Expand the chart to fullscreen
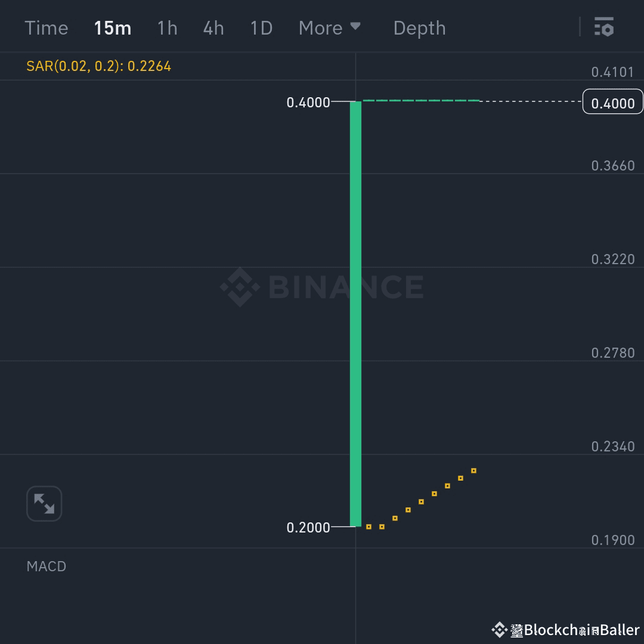Image resolution: width=644 pixels, height=644 pixels. point(44,503)
